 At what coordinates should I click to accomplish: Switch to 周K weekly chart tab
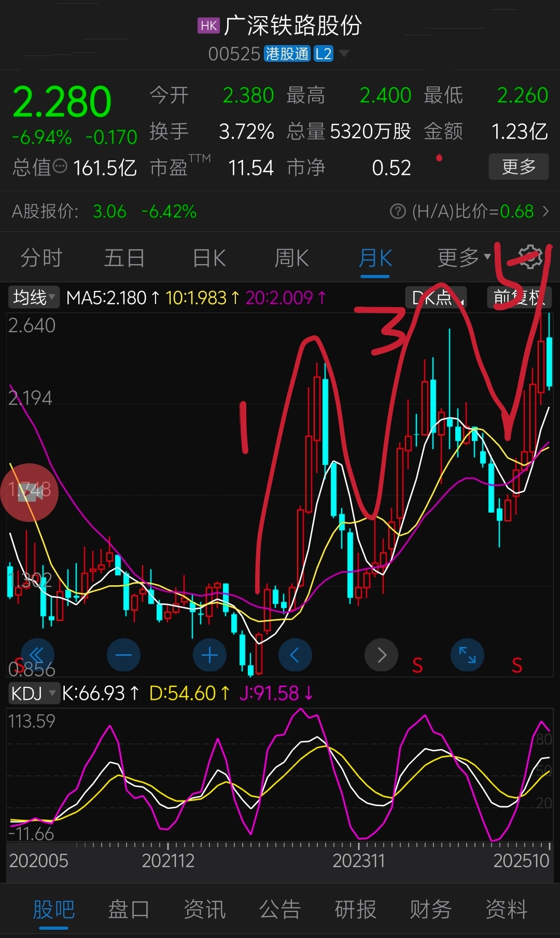pos(291,258)
